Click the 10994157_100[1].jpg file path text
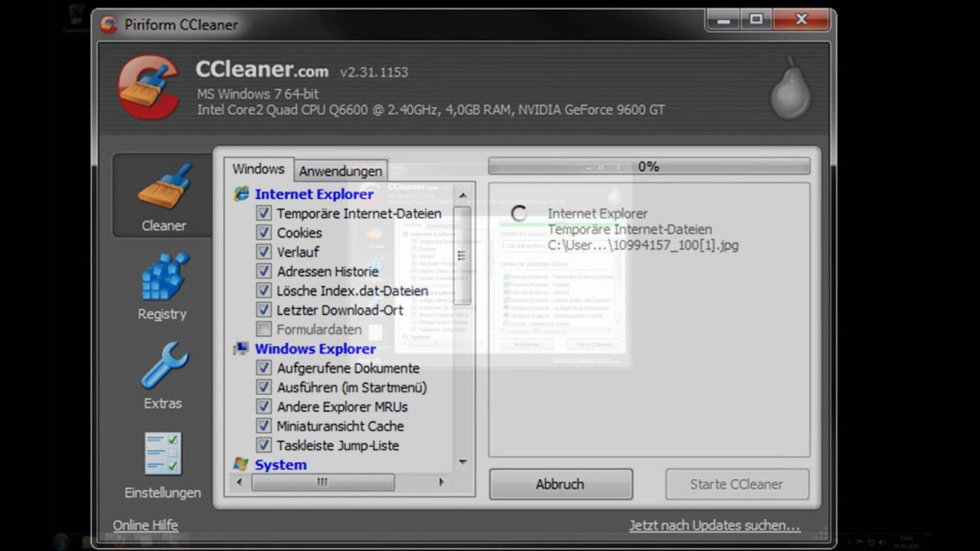 point(643,246)
